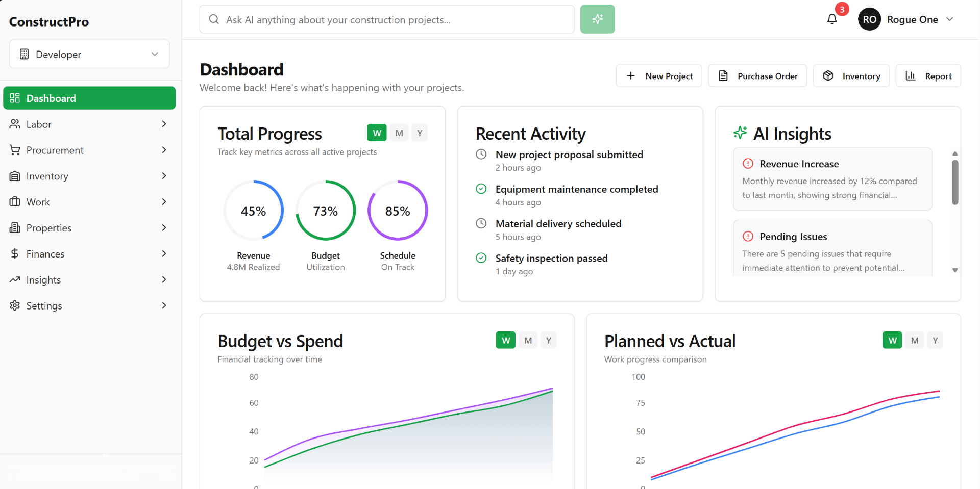Viewport: 980px width, 489px height.
Task: Open the Finances dollar icon
Action: pos(15,253)
